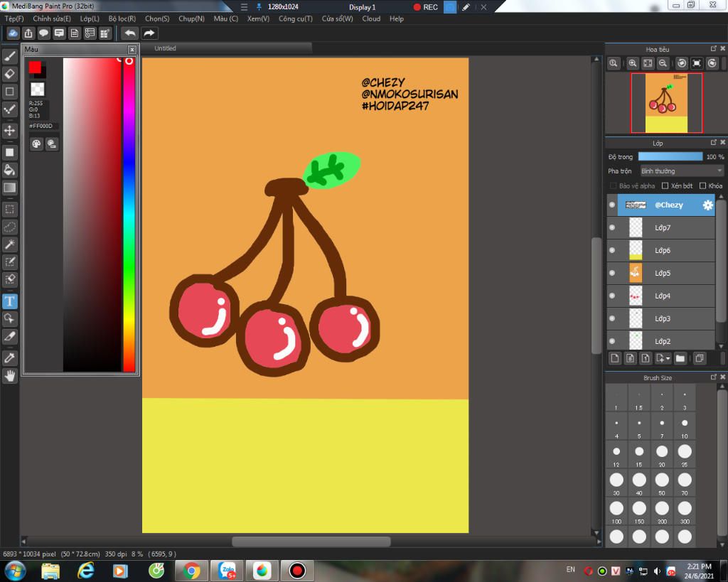Create a new layer in layer panel
This screenshot has height=582, width=728.
click(x=615, y=358)
